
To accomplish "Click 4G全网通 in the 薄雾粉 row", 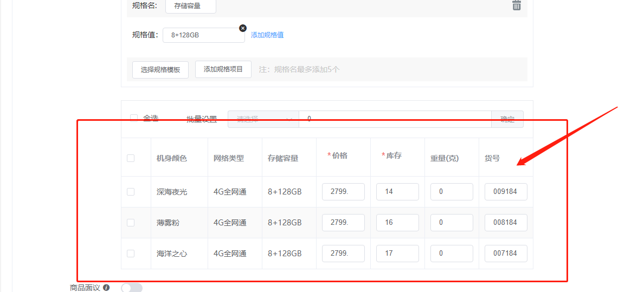I will coord(230,223).
